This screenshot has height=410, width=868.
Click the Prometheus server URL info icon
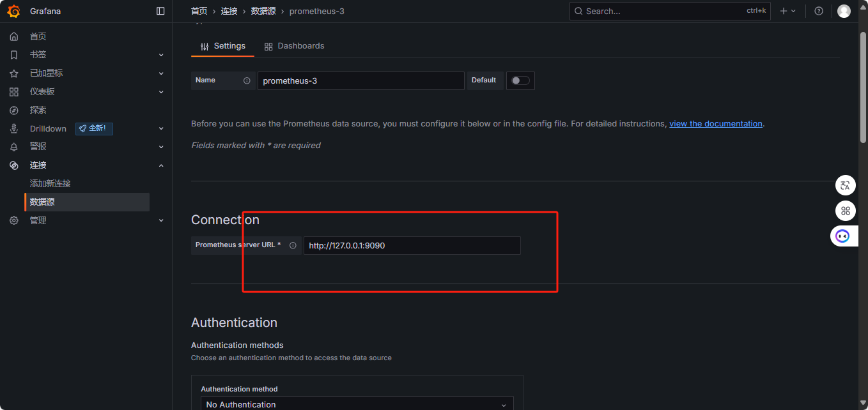click(x=293, y=245)
